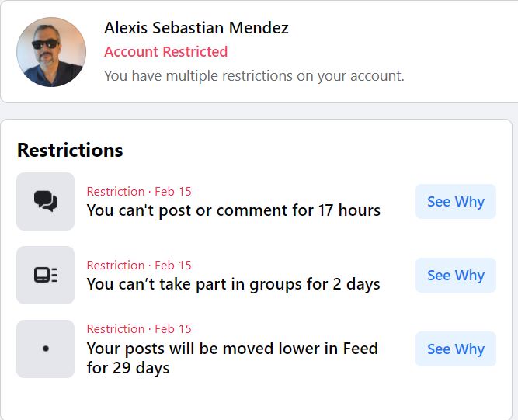See why posts are moved lower in Feed
This screenshot has width=518, height=420.
click(455, 349)
